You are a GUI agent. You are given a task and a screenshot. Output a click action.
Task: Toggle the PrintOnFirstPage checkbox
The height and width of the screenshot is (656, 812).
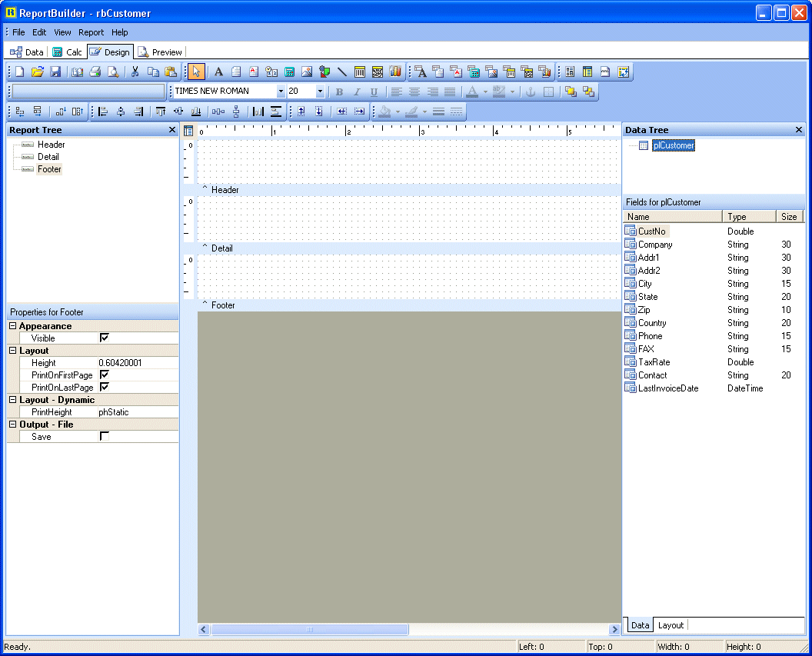coord(105,375)
